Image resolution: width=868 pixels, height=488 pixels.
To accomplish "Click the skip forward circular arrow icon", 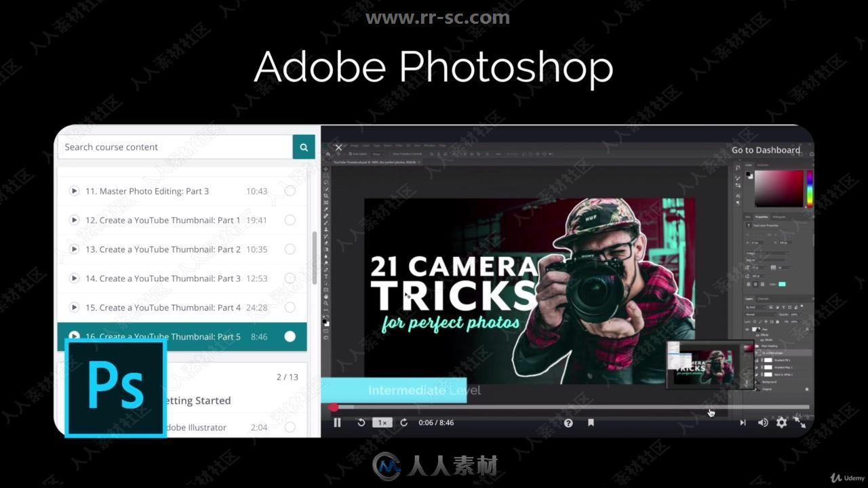I will pos(404,422).
